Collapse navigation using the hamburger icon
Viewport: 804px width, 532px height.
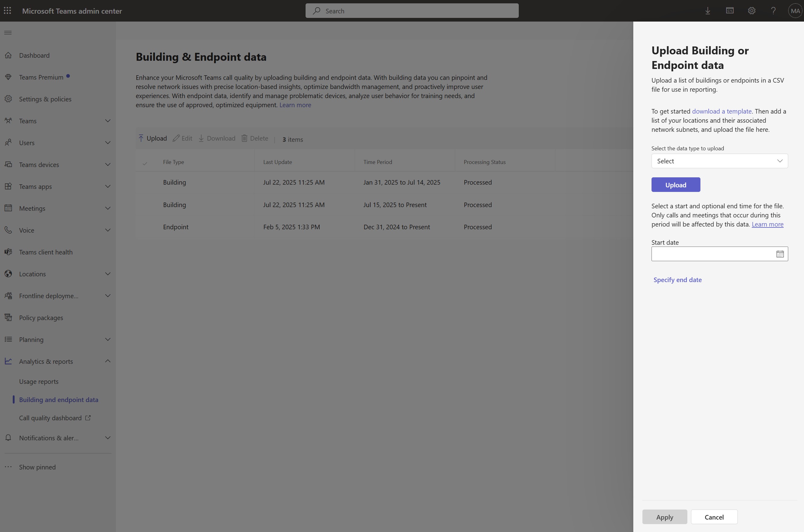(8, 32)
